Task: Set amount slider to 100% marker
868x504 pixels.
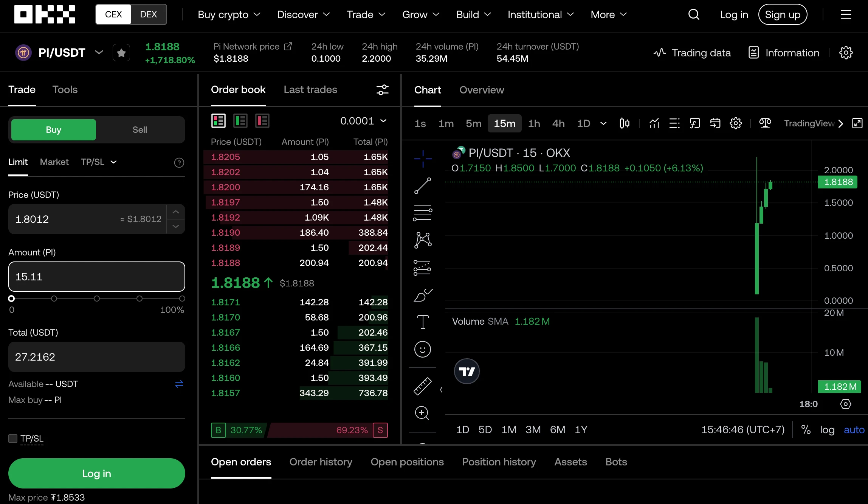Action: click(x=182, y=299)
